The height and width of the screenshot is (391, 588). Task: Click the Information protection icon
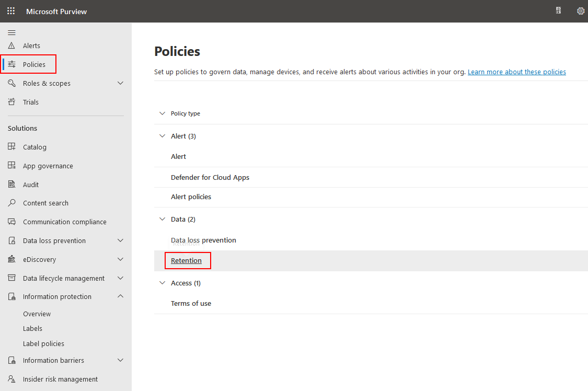(x=11, y=296)
